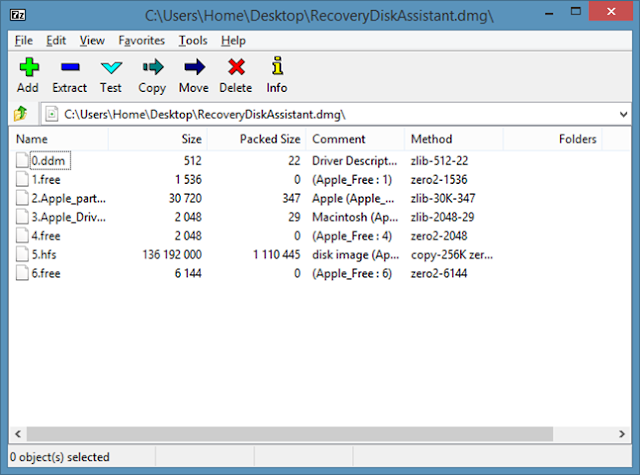The image size is (640, 475).
Task: Open the Favorites menu
Action: click(142, 41)
